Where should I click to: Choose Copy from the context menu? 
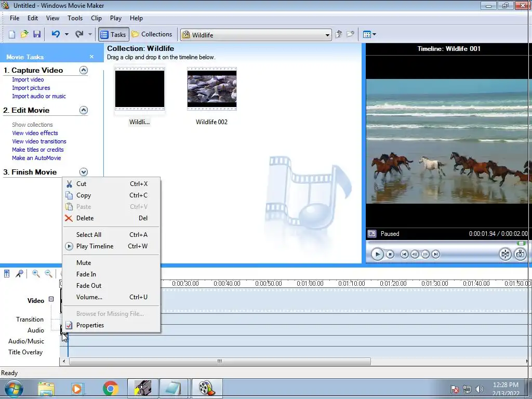[x=111, y=195]
